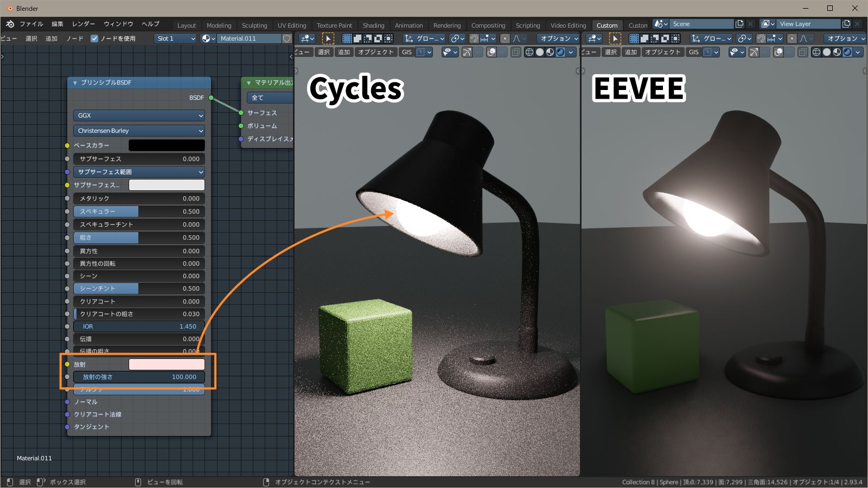
Task: Open the GGX distribution dropdown
Action: 139,115
